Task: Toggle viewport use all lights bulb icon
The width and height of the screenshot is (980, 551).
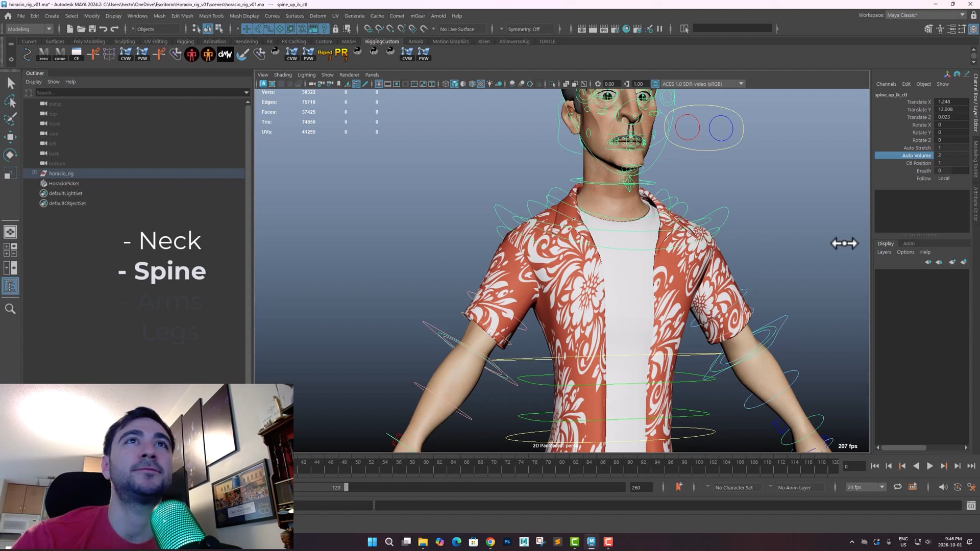Action: tap(489, 84)
